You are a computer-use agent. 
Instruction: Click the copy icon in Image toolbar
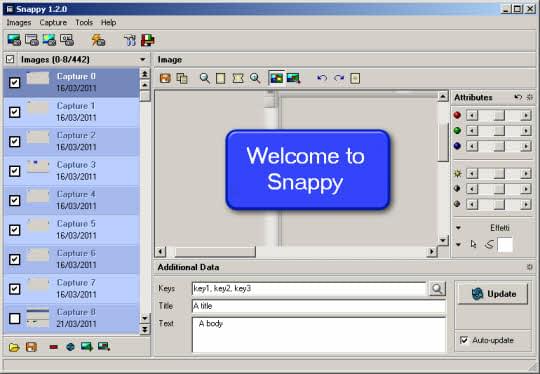click(x=182, y=78)
